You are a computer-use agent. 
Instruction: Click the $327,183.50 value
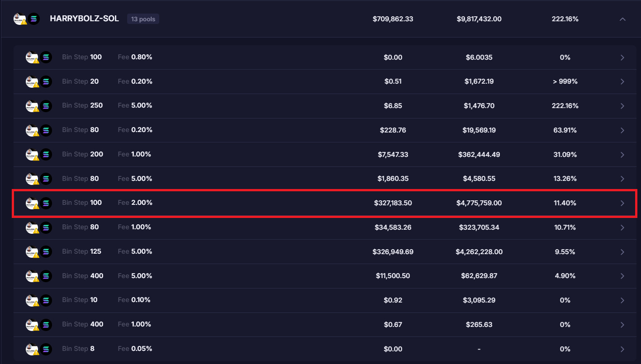393,203
